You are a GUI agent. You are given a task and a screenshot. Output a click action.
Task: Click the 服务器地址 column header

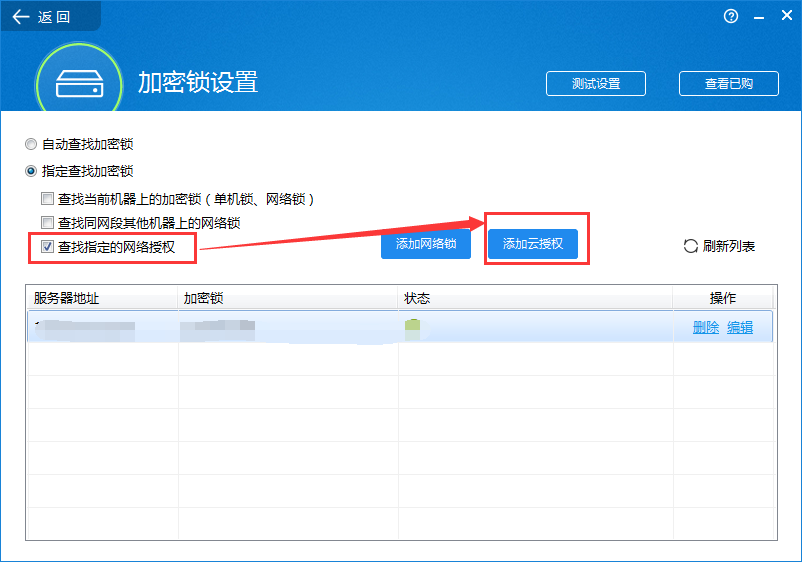click(102, 298)
